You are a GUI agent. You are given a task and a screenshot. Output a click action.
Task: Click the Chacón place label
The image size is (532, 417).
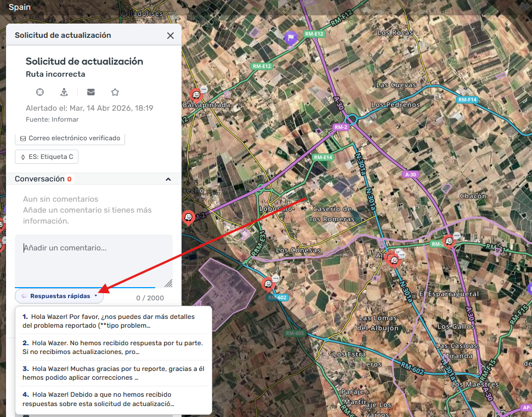click(473, 196)
